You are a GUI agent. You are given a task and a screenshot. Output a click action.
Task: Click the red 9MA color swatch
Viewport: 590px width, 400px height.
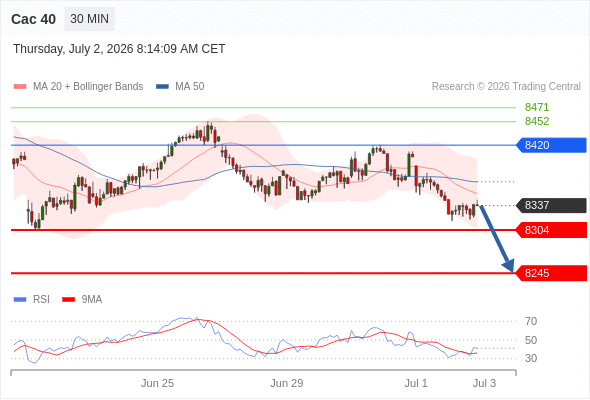(x=68, y=300)
